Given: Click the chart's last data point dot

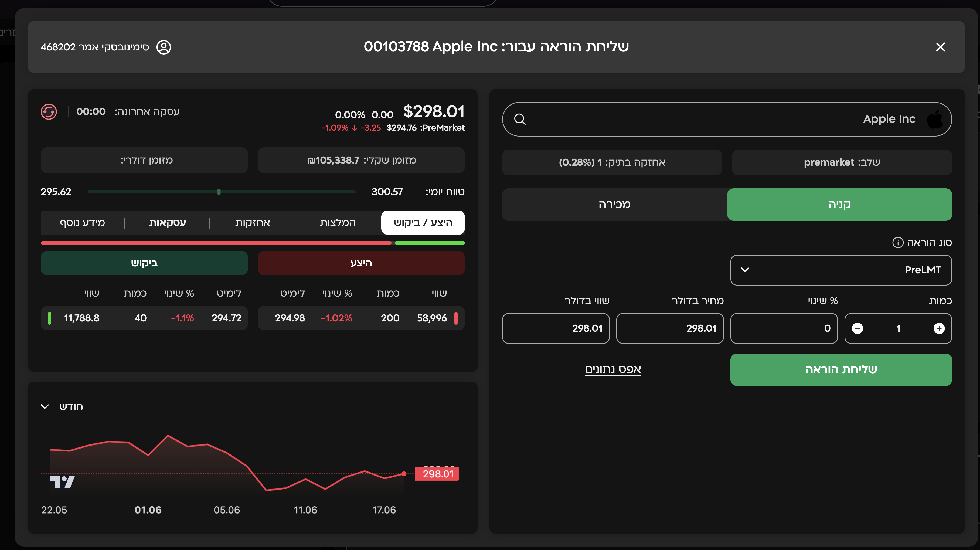Looking at the screenshot, I should coord(404,474).
